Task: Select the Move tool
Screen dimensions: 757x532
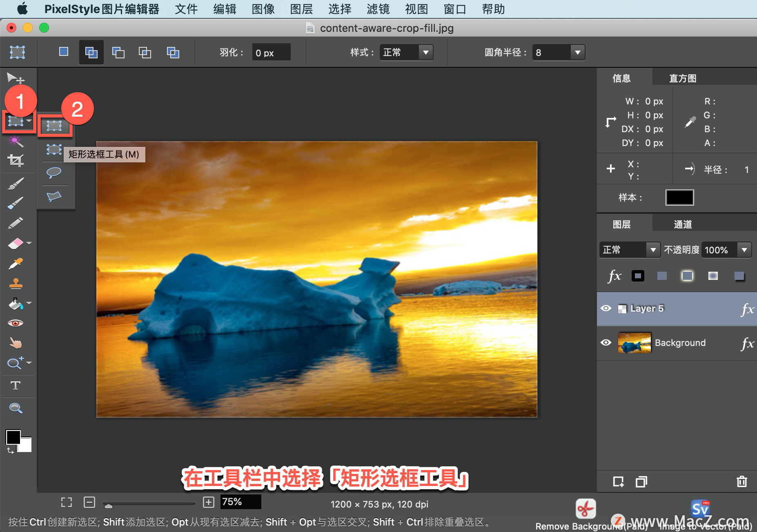Action: point(16,78)
